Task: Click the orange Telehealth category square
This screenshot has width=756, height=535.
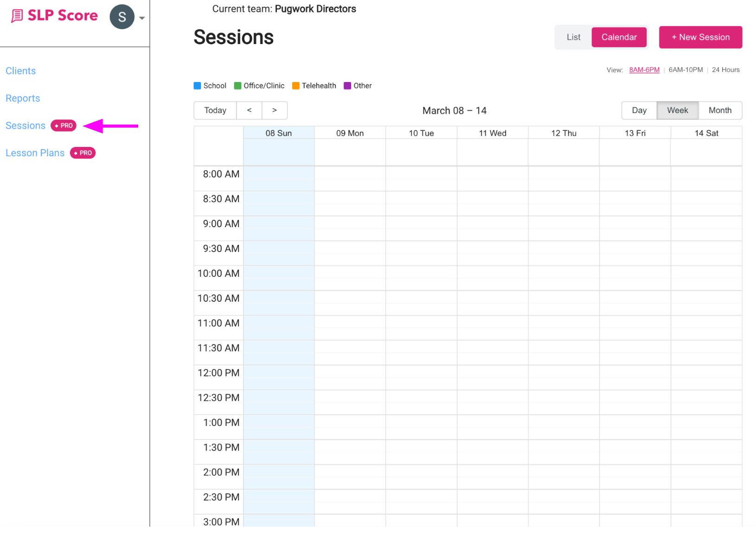Action: [x=296, y=85]
